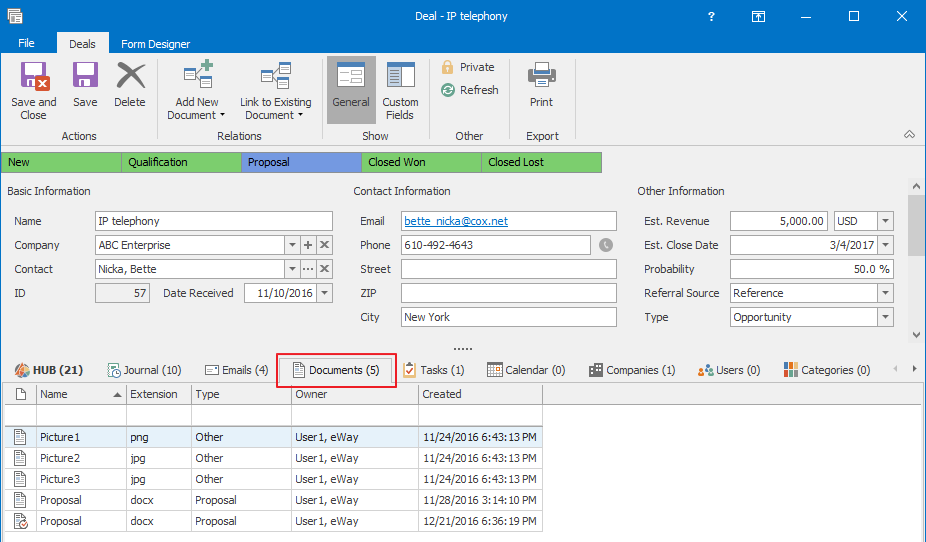Clear the Company field

(x=324, y=245)
